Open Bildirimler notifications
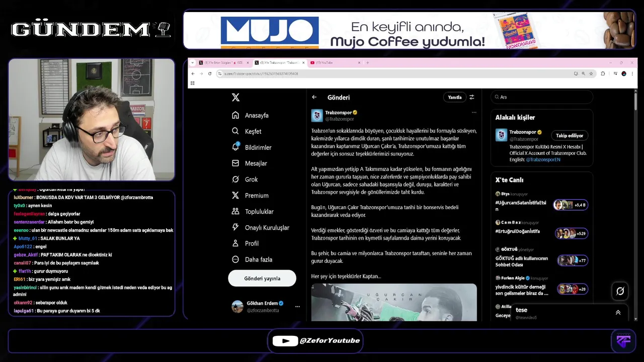The height and width of the screenshot is (362, 644). 252,147
